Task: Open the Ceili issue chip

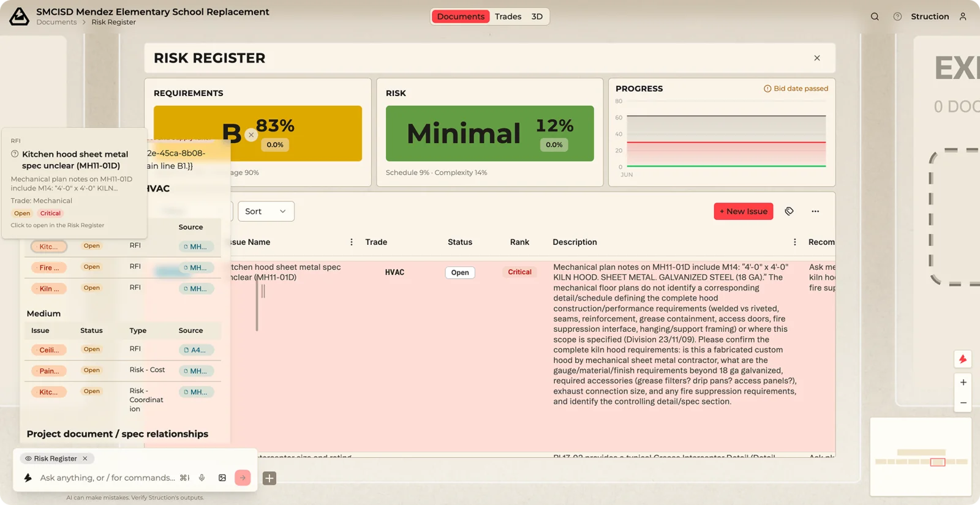Action: pos(49,350)
